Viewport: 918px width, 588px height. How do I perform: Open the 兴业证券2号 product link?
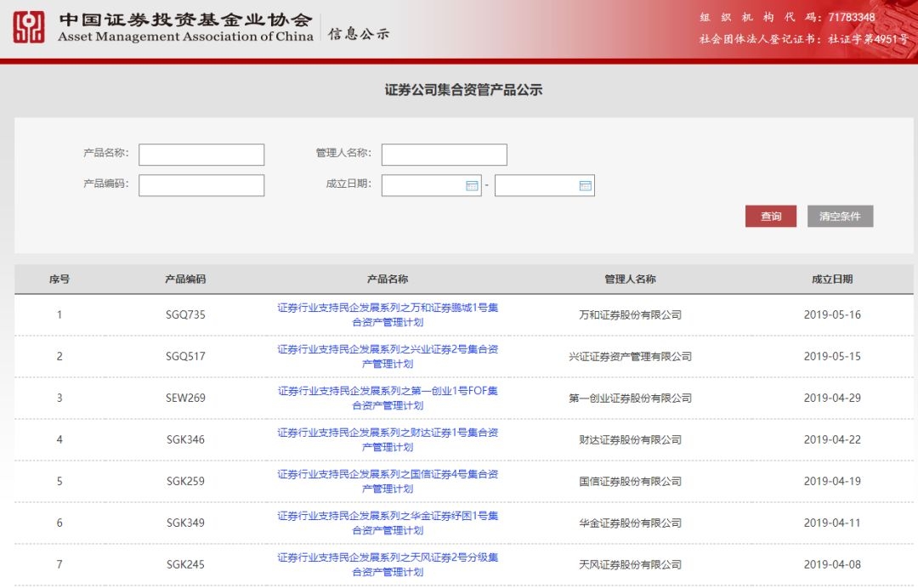coord(388,356)
